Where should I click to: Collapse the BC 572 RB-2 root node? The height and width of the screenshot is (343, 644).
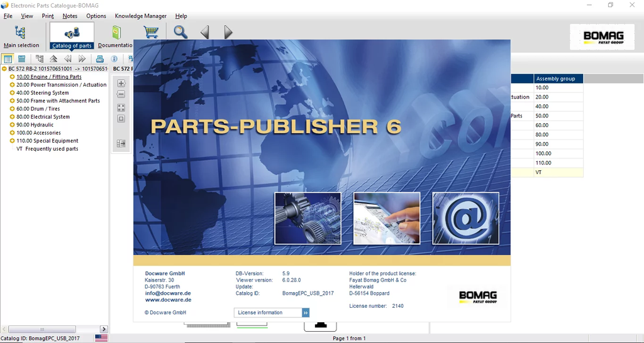4,68
